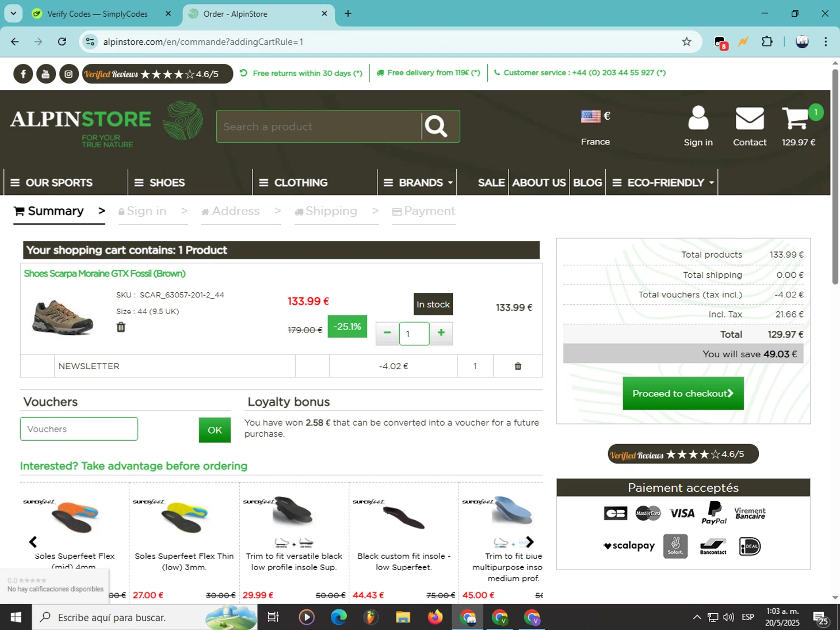Click the quantity input box

pyautogui.click(x=414, y=333)
